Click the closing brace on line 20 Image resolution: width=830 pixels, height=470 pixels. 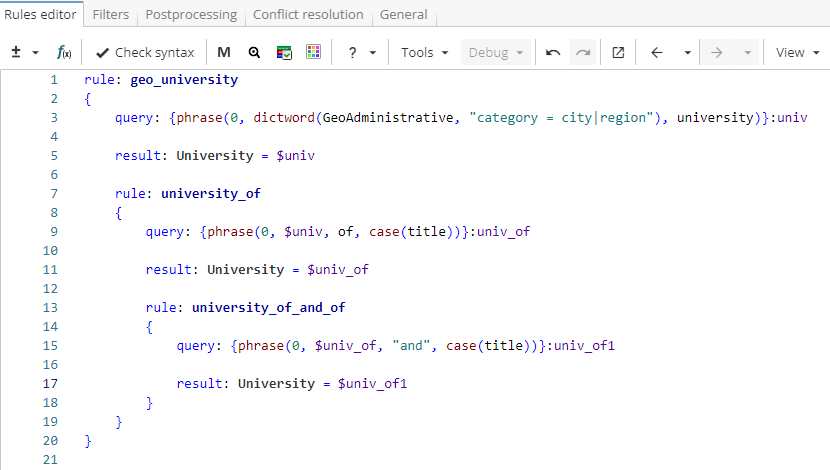point(88,441)
